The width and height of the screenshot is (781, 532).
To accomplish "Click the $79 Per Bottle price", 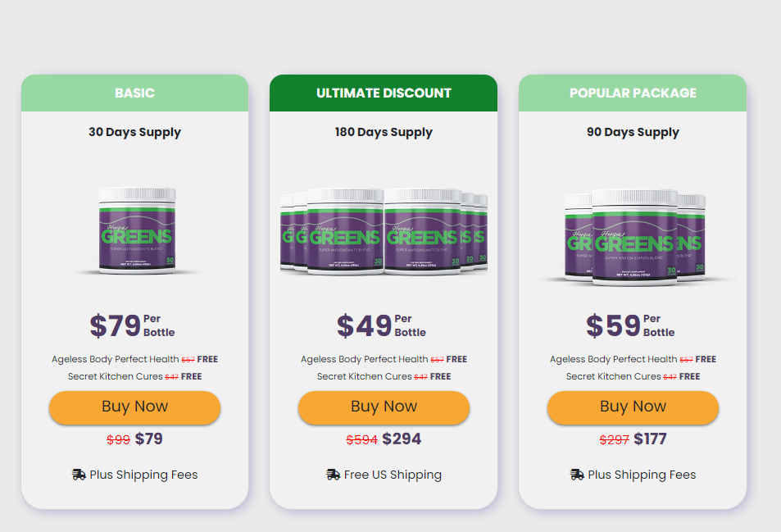I will tap(133, 325).
